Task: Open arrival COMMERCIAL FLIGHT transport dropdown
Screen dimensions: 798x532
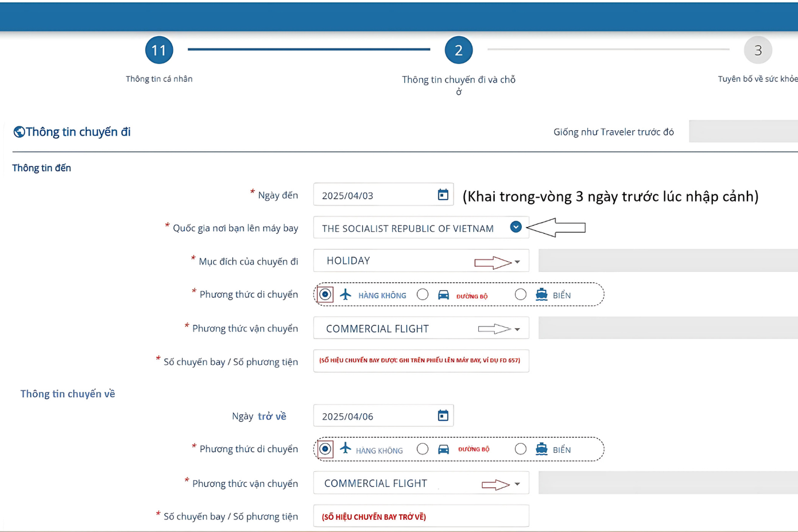Action: 517,329
